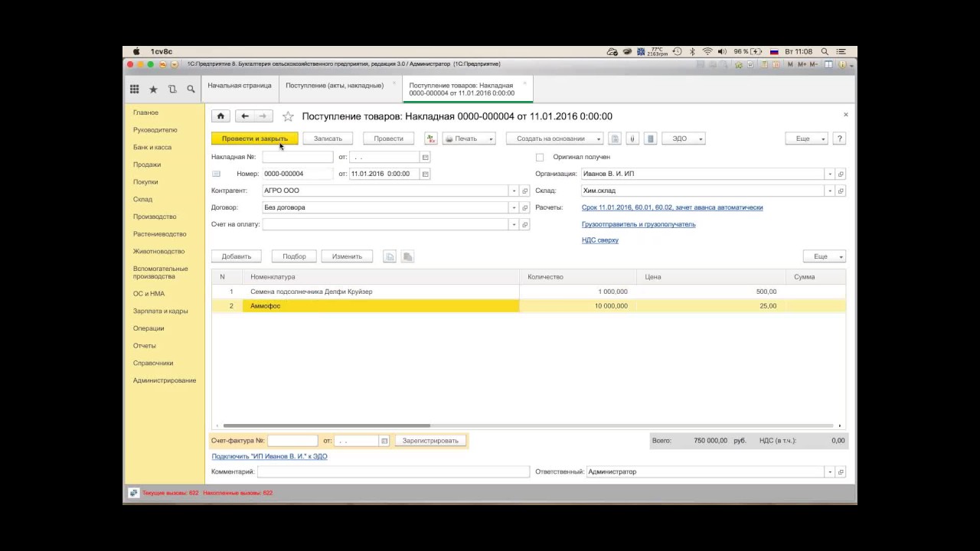Open the Apple menu
Screen dimensions: 980x551
click(x=136, y=51)
